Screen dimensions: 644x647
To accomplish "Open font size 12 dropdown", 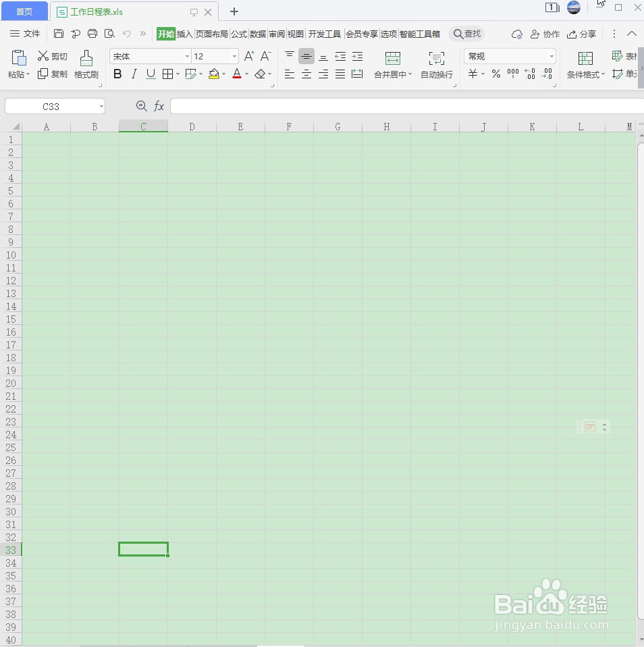I will [x=234, y=56].
